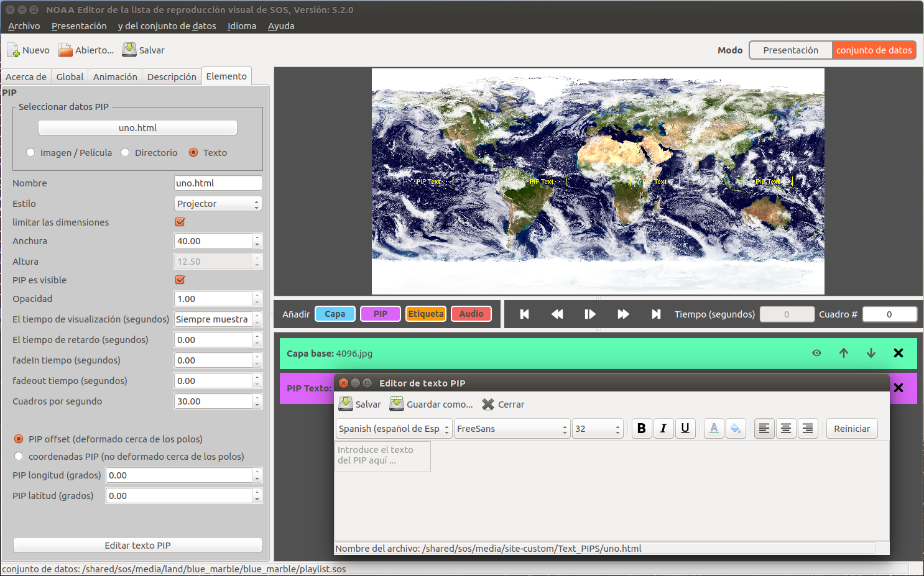Save playlist with main Salvar icon
The image size is (924, 576).
pyautogui.click(x=129, y=50)
